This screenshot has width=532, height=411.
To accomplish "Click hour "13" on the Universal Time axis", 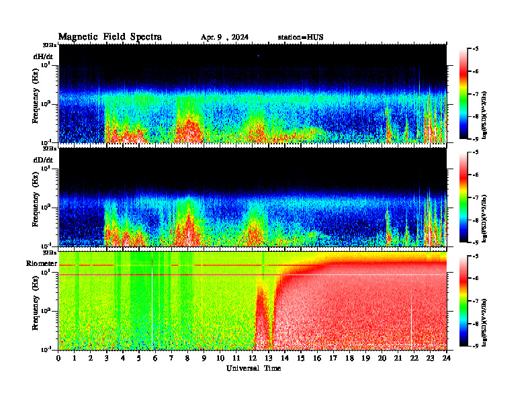I will 269,358.
